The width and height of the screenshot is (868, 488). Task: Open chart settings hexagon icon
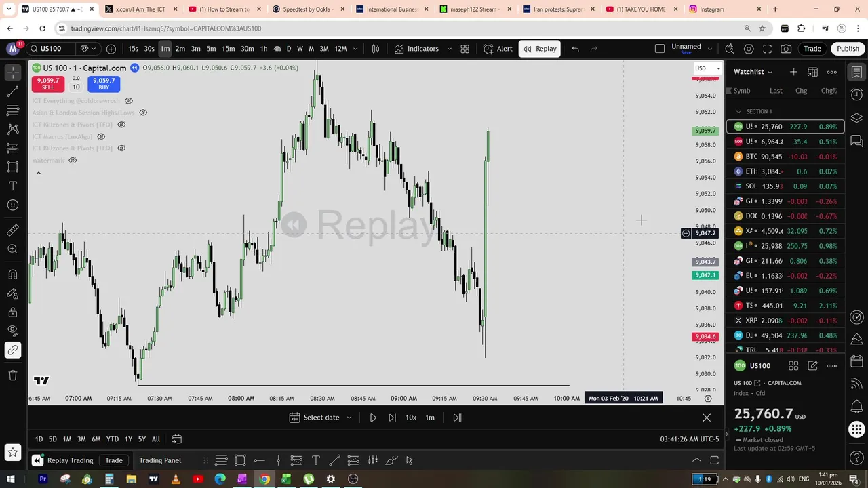point(749,49)
